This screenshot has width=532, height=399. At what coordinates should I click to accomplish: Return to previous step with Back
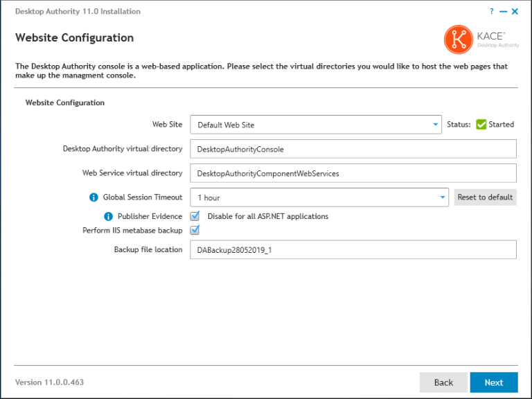click(443, 382)
